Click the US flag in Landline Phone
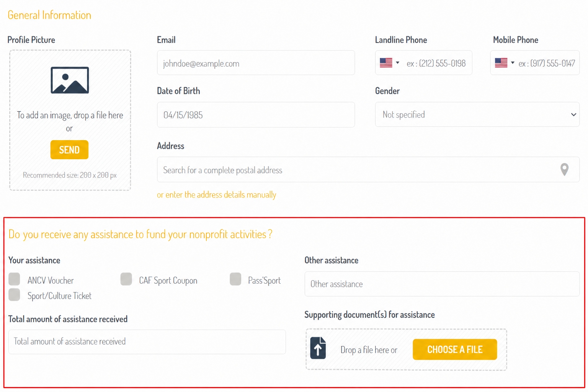Image resolution: width=588 pixels, height=392 pixels. tap(386, 62)
